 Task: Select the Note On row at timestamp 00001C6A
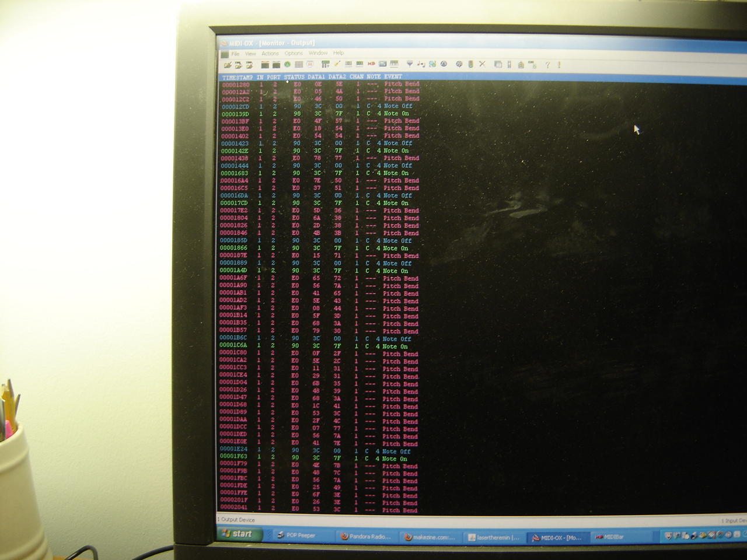[316, 346]
